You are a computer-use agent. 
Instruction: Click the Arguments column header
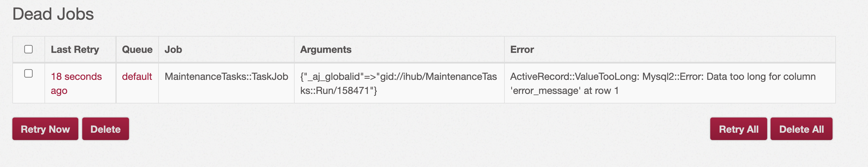pos(326,49)
